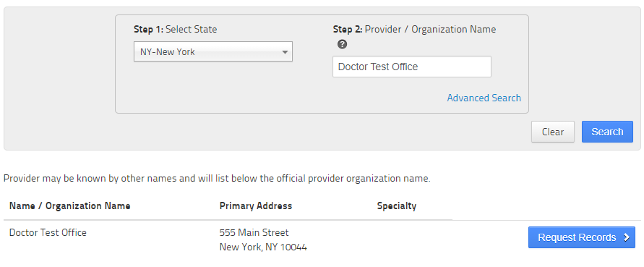This screenshot has width=644, height=267.
Task: Open the Advanced Search link
Action: [484, 98]
